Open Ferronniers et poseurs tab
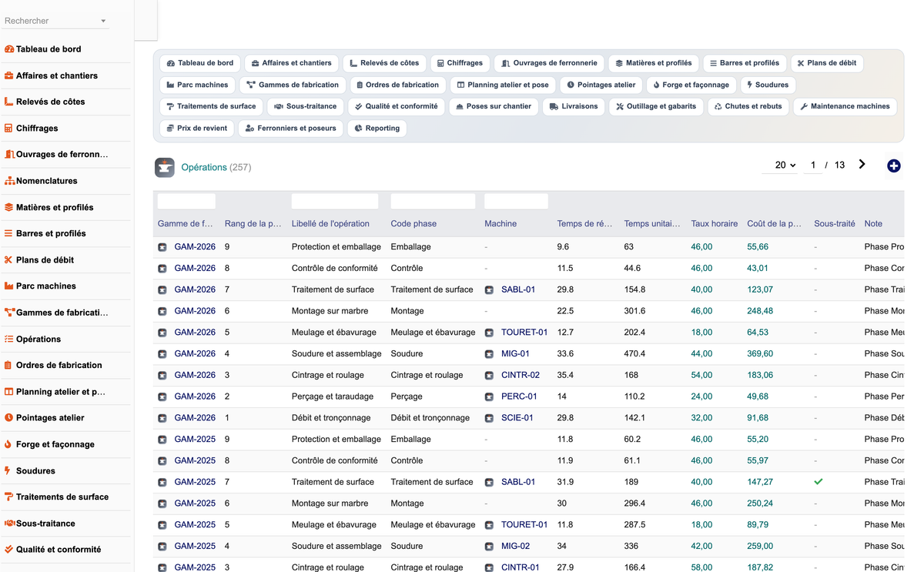Screen dimensions: 924x572 point(290,128)
